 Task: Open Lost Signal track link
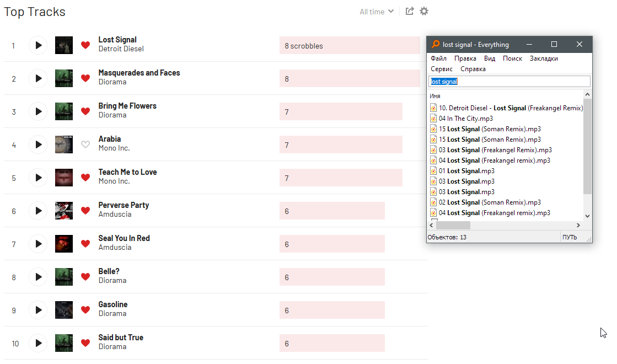(117, 40)
